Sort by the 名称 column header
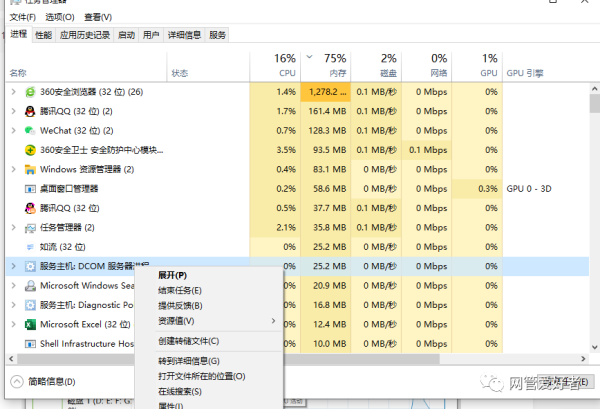Viewport: 600px width, 409px height. coord(86,66)
